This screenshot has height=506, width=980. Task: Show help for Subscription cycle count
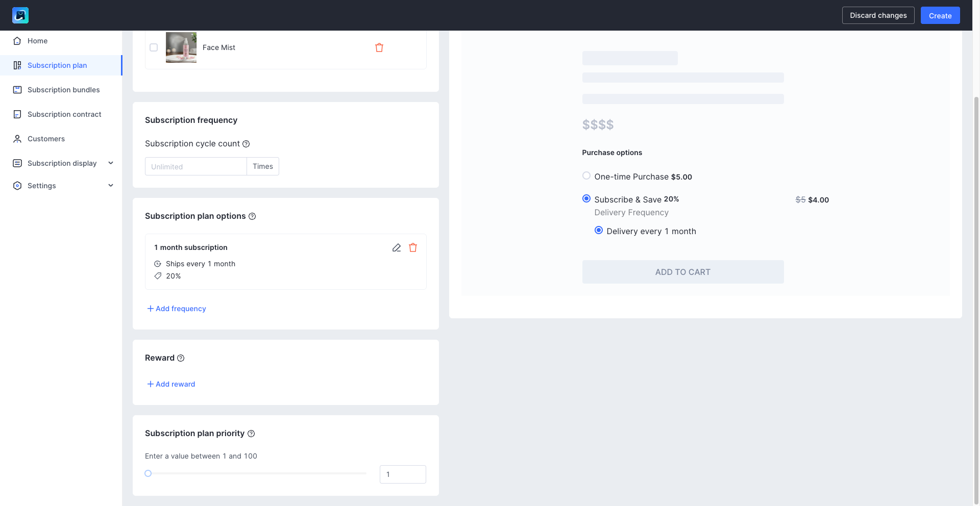click(x=246, y=144)
